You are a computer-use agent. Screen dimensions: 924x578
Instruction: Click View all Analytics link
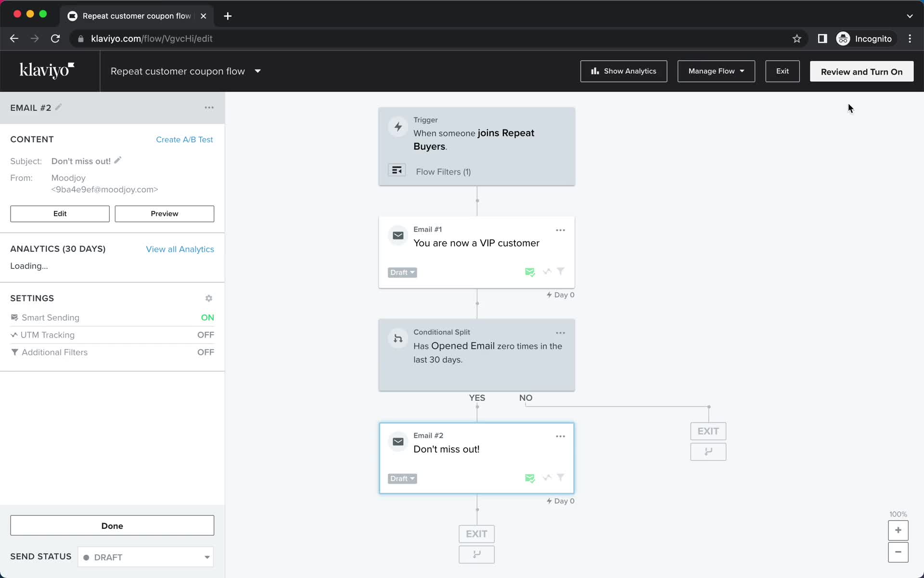(x=180, y=249)
